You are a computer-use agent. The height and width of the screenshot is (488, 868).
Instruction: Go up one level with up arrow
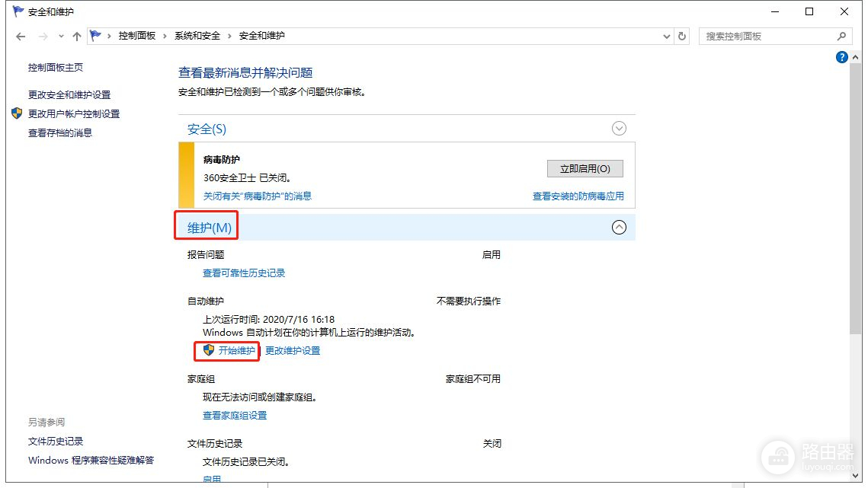[x=76, y=37]
